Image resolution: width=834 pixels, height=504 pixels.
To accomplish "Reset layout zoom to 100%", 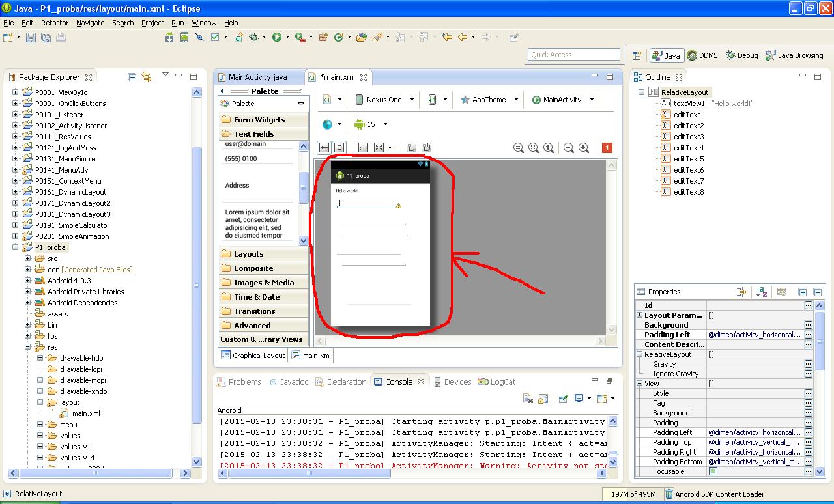I will (549, 148).
